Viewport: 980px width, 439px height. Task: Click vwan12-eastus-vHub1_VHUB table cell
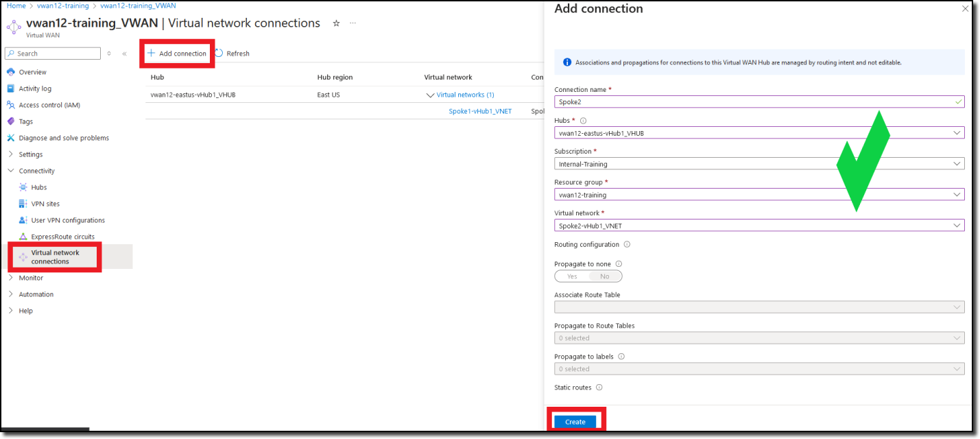(x=193, y=95)
